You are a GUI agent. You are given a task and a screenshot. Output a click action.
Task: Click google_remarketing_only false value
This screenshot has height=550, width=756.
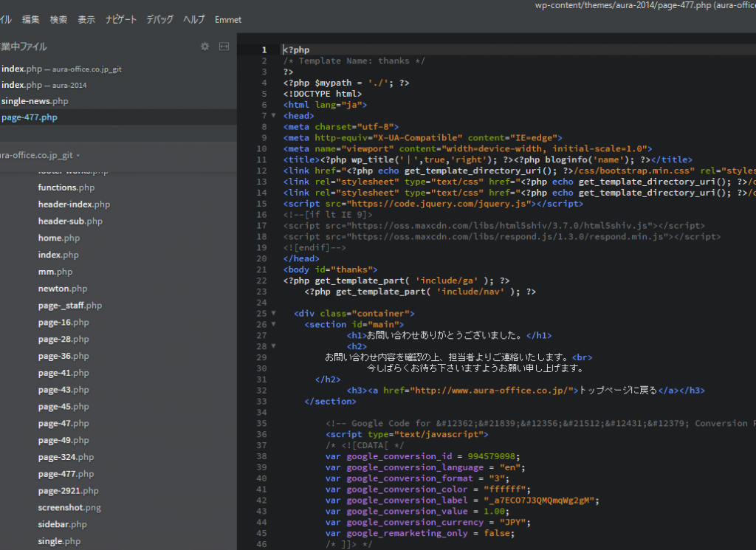pos(497,534)
